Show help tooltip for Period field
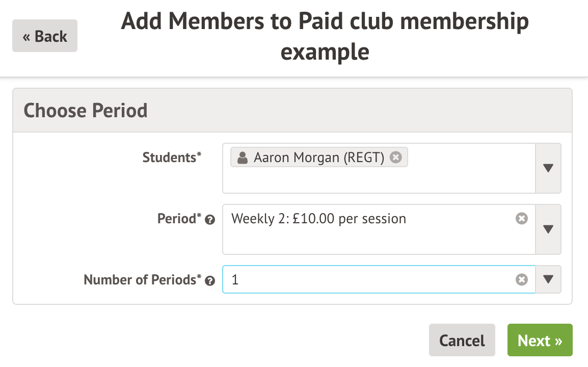This screenshot has height=367, width=588. point(209,220)
